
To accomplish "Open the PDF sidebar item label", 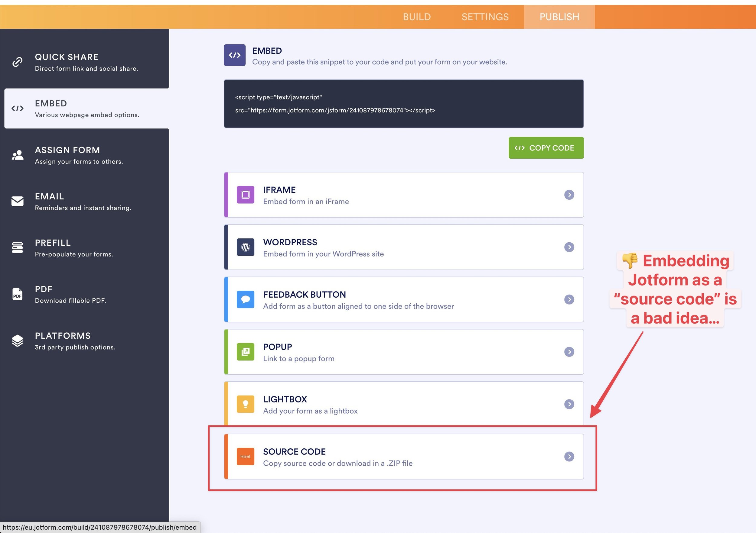I will 44,289.
